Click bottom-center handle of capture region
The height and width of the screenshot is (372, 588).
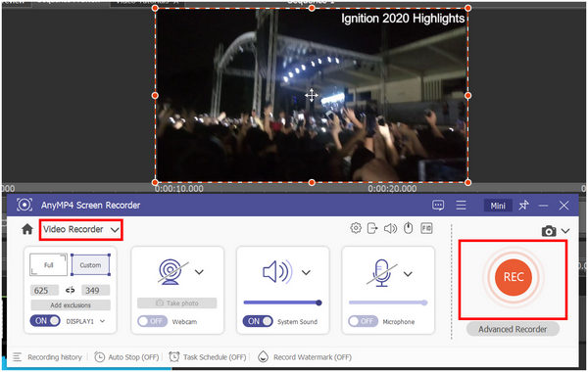point(312,182)
